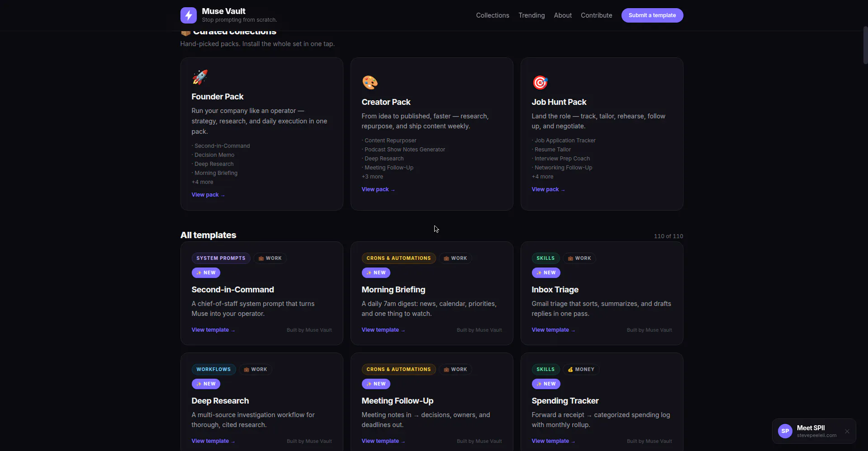Click the Creator Pack palette icon
Screen dimensions: 868x451
coord(370,83)
